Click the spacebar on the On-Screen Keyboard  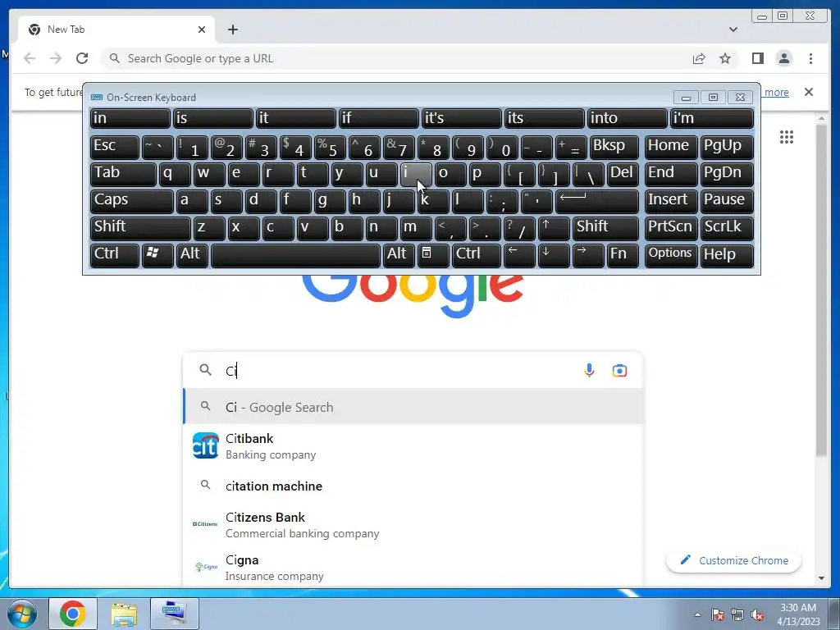(x=295, y=255)
